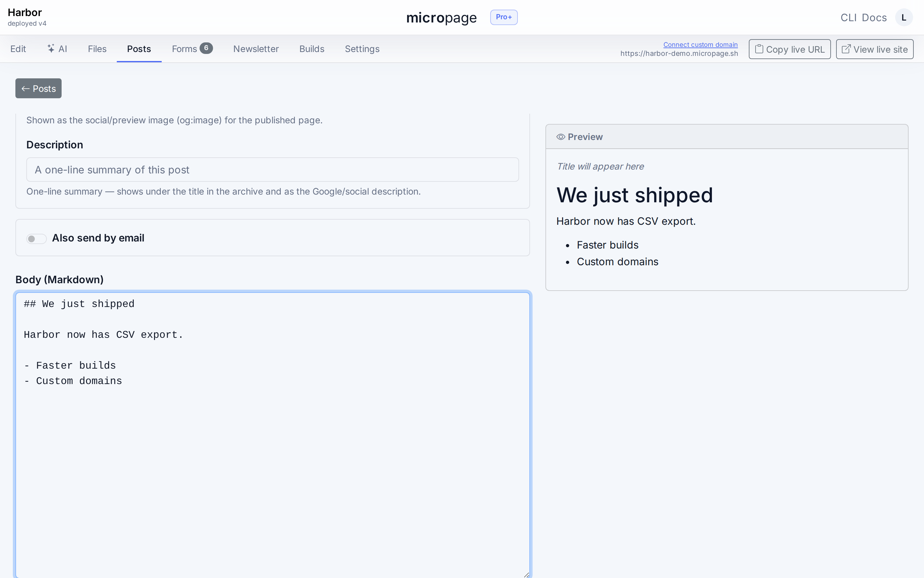Screen dimensions: 924x578
Task: Click the Body (Markdown) label
Action: pyautogui.click(x=60, y=280)
